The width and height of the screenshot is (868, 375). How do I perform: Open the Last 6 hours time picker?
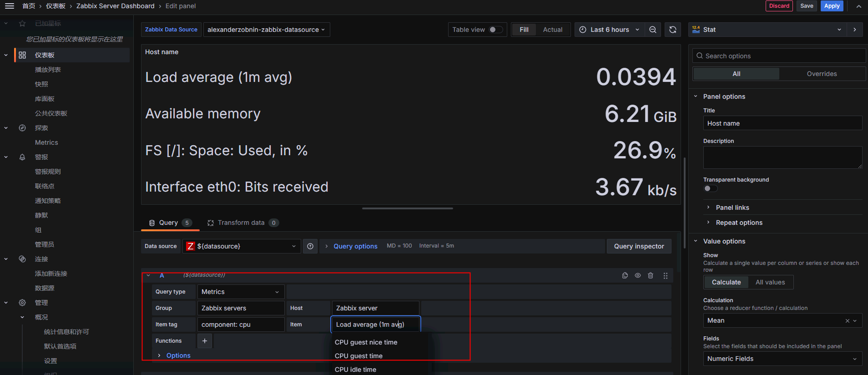pos(609,30)
